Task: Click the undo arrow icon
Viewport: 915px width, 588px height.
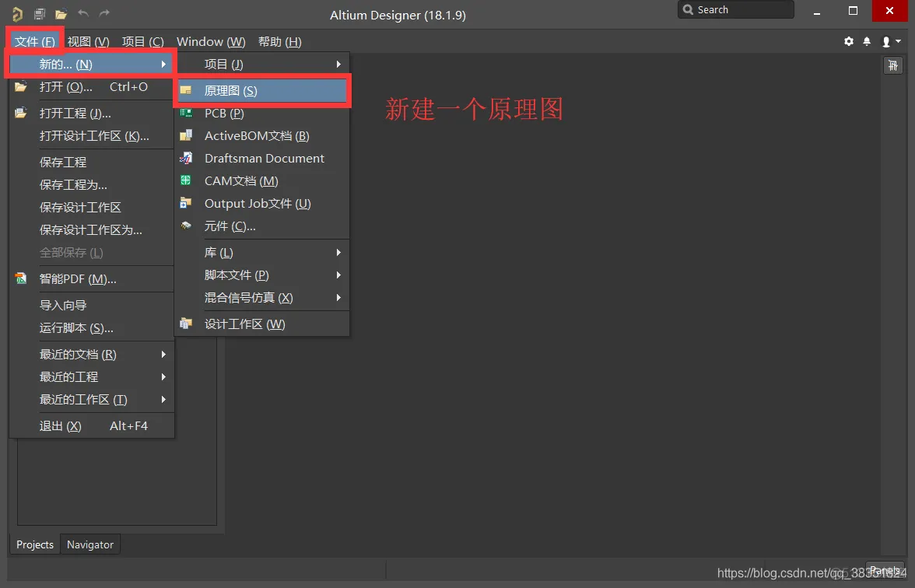Action: [82, 13]
